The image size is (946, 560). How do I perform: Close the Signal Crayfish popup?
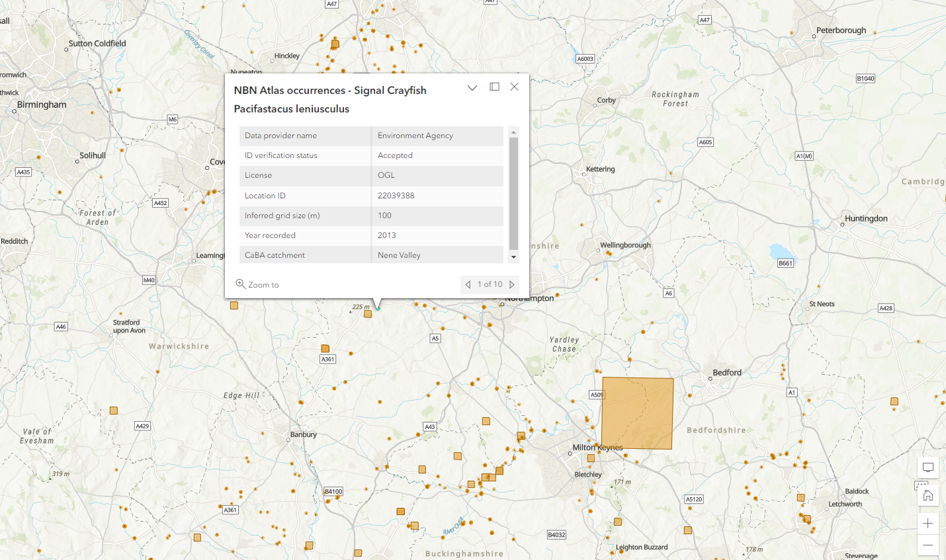[514, 87]
